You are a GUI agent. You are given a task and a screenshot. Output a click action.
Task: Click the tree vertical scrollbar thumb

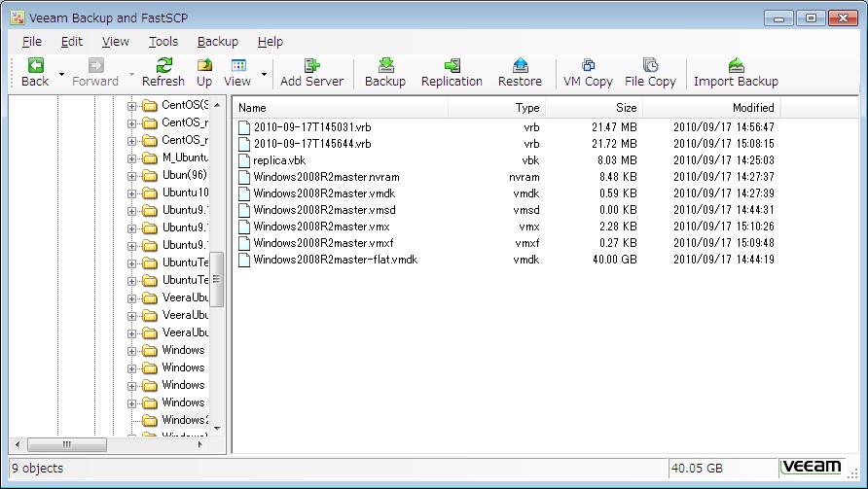coord(217,279)
